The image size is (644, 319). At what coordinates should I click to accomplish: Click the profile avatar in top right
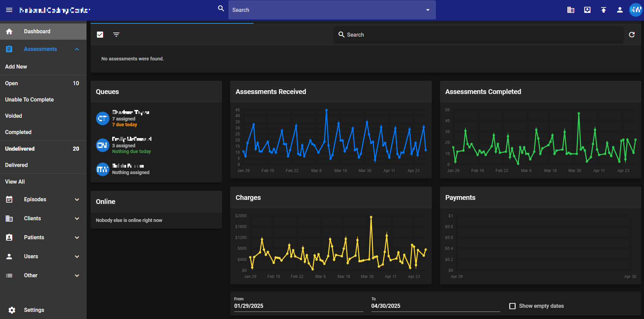636,10
